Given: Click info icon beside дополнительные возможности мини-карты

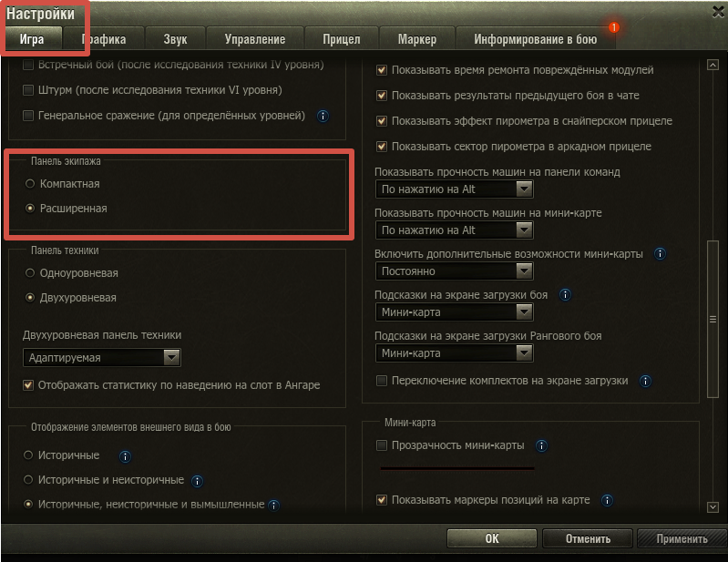Looking at the screenshot, I should coord(660,254).
